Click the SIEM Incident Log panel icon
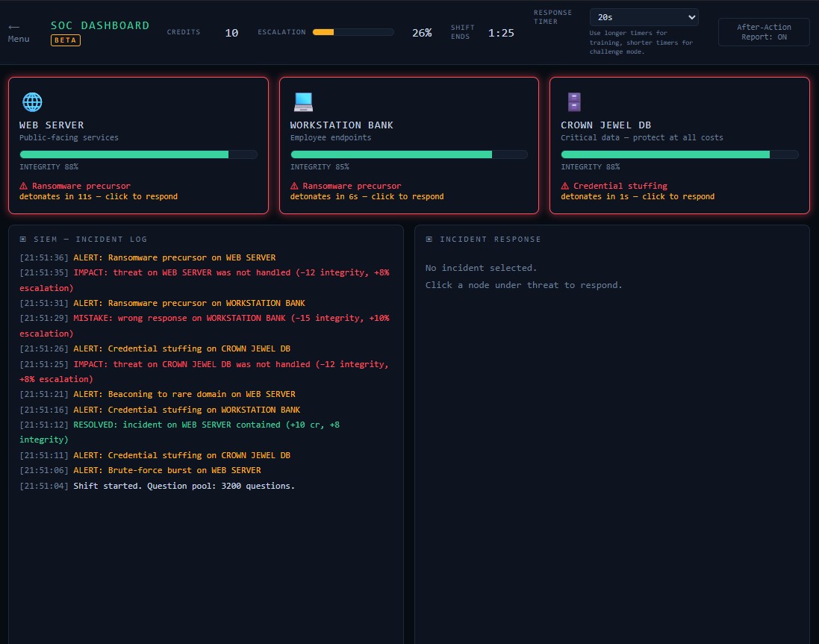The height and width of the screenshot is (644, 819). point(23,239)
